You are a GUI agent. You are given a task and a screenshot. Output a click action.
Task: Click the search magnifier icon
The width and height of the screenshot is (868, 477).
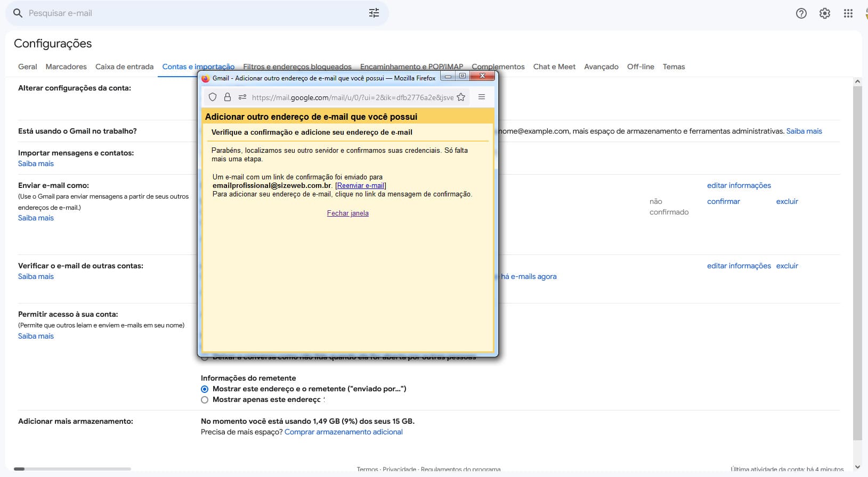(x=18, y=13)
